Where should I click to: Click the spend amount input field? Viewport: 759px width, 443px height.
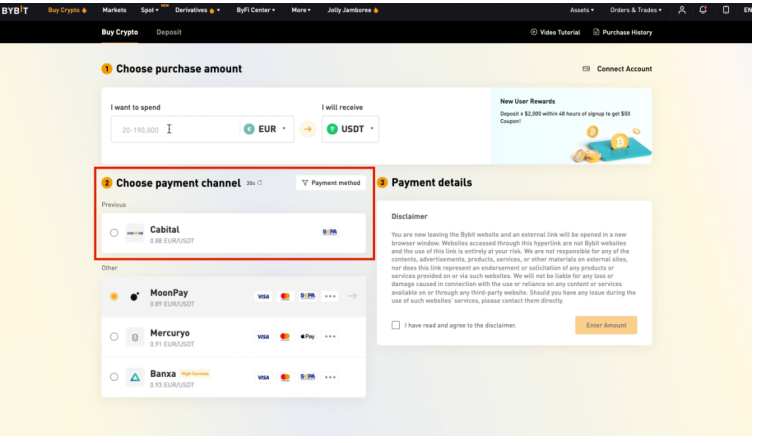point(174,129)
